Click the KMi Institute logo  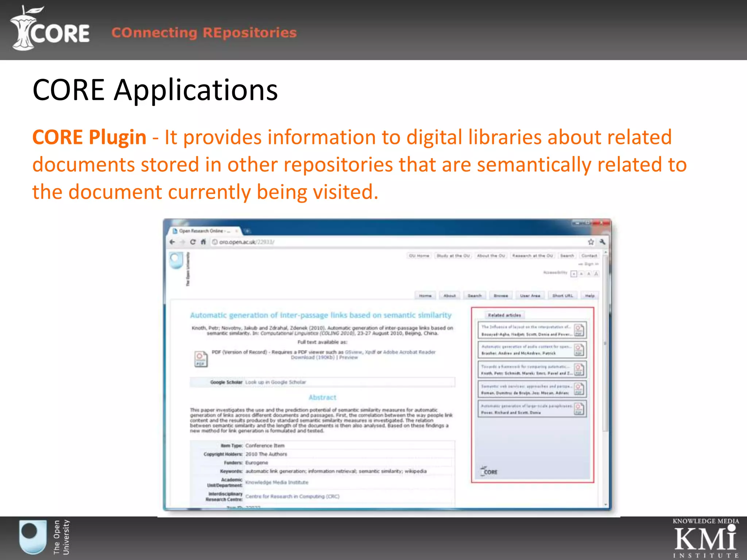coord(706,538)
